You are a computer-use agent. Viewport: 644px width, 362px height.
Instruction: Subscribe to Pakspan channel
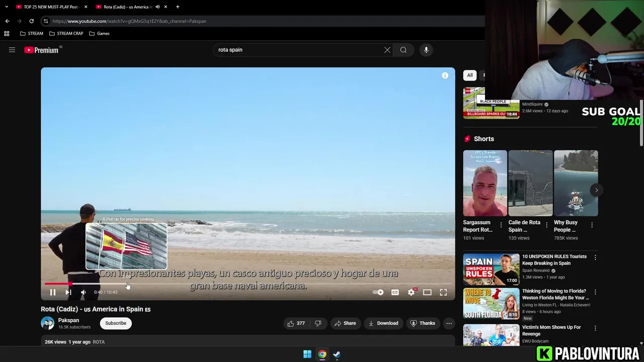coord(116,323)
